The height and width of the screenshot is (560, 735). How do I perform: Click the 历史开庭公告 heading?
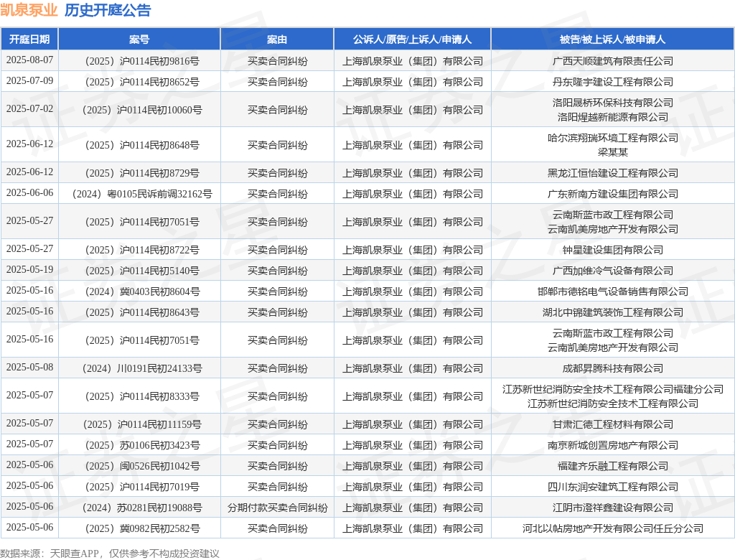coord(108,10)
